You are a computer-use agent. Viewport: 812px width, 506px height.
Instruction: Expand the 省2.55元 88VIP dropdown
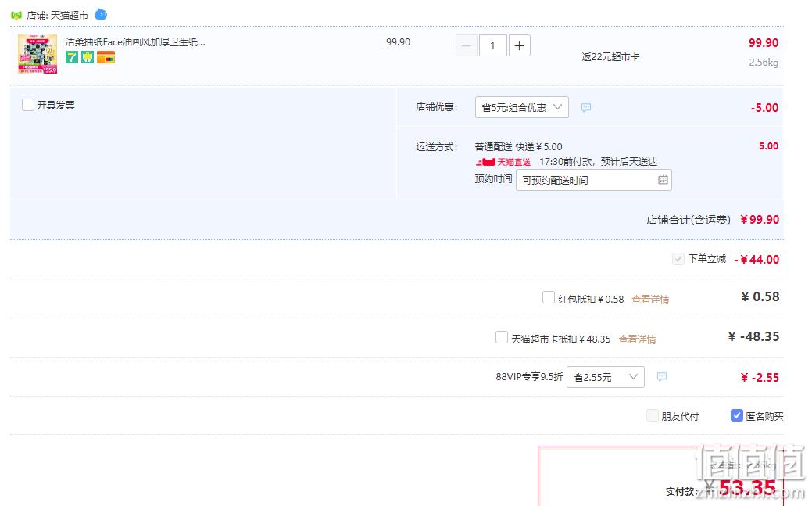pyautogui.click(x=606, y=377)
